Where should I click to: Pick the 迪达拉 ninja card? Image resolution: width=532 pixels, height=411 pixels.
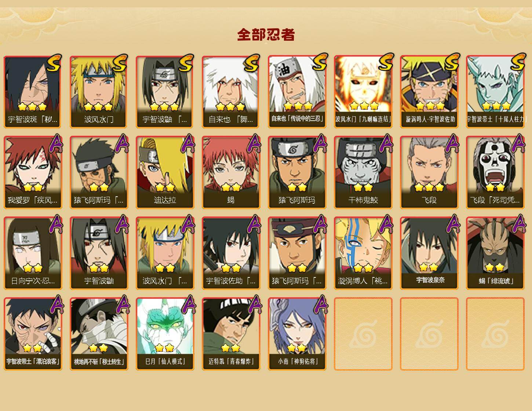click(165, 172)
